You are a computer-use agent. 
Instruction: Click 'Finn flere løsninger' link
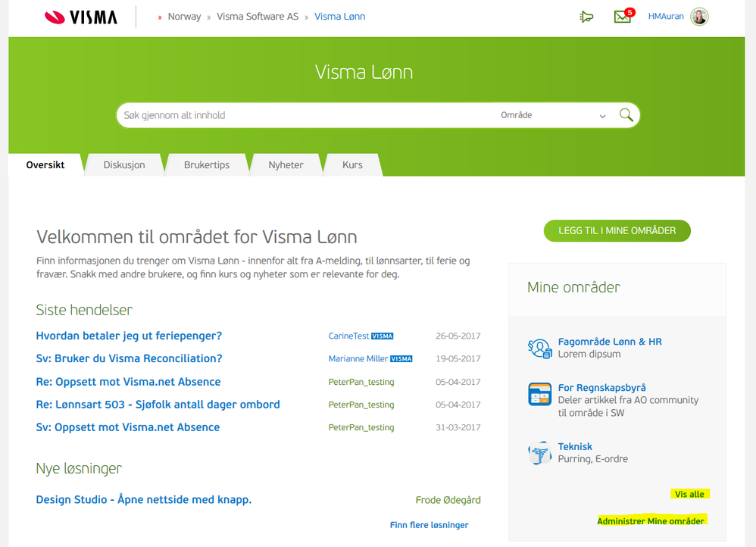[429, 525]
